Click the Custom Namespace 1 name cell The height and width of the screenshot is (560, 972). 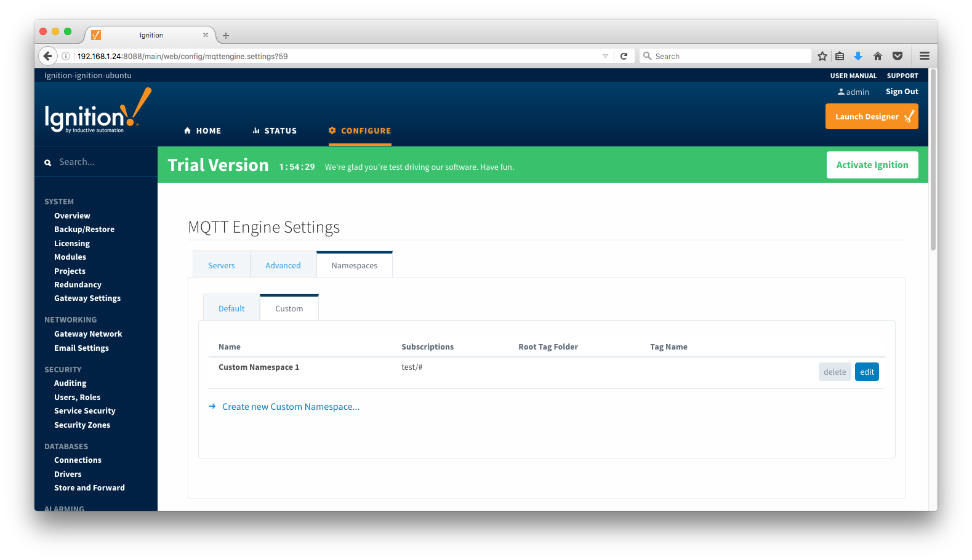pos(259,367)
